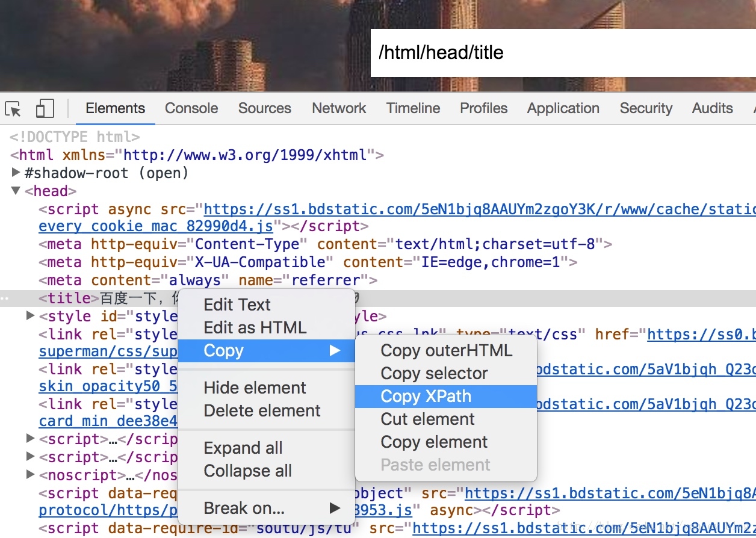Collapse the head node triangle

(x=16, y=191)
